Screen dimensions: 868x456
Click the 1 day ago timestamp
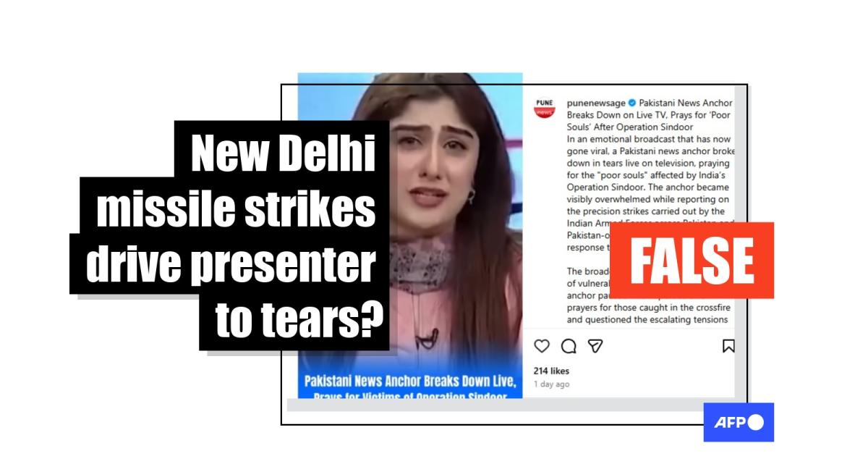(551, 384)
